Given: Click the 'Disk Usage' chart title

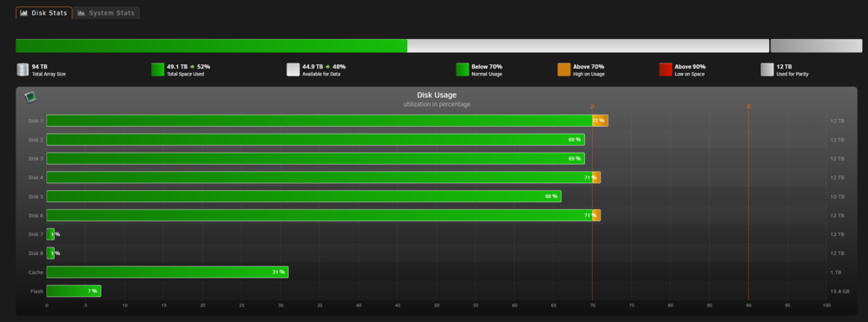Looking at the screenshot, I should click(437, 95).
